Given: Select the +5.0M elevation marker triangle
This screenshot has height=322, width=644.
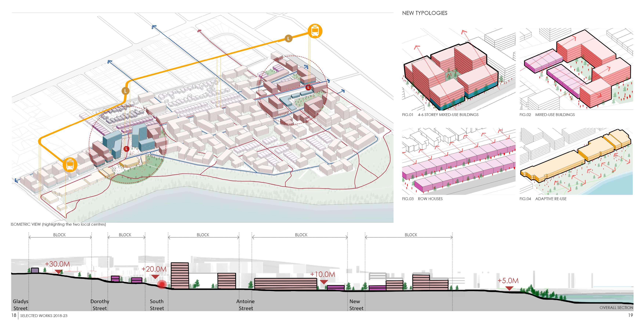Looking at the screenshot, I should (509, 288).
